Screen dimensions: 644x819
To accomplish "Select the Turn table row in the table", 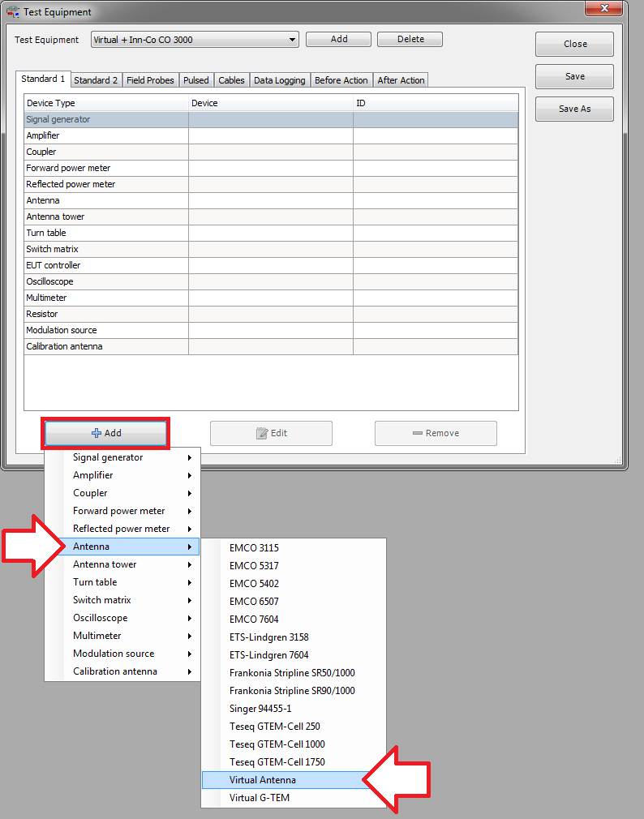I will point(271,233).
